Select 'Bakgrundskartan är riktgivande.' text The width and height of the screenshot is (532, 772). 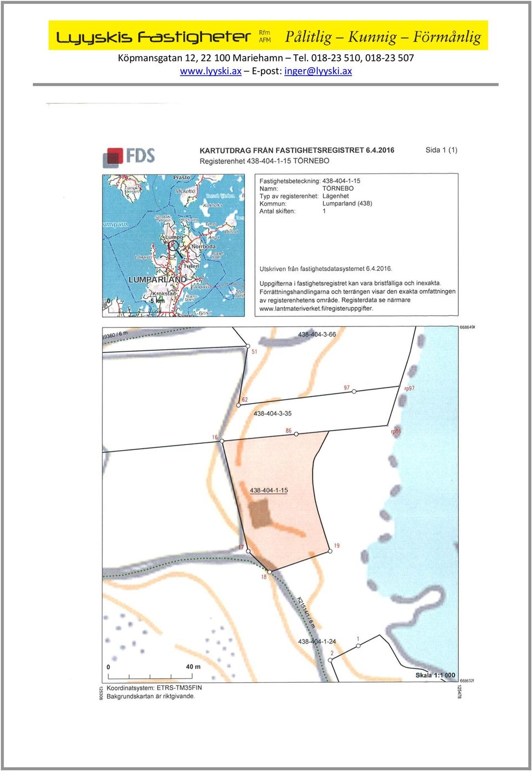pos(151,696)
